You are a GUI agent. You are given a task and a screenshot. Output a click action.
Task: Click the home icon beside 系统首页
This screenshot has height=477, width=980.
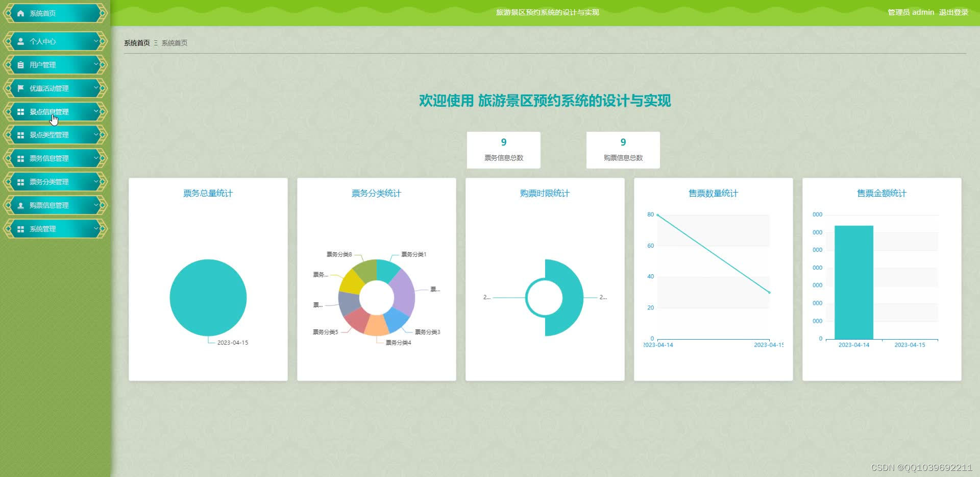click(x=20, y=13)
